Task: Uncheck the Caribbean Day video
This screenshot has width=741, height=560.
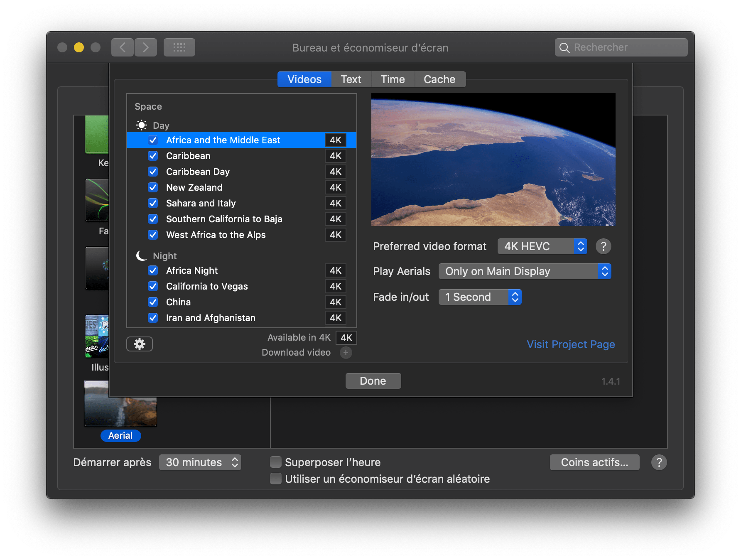Action: (153, 172)
